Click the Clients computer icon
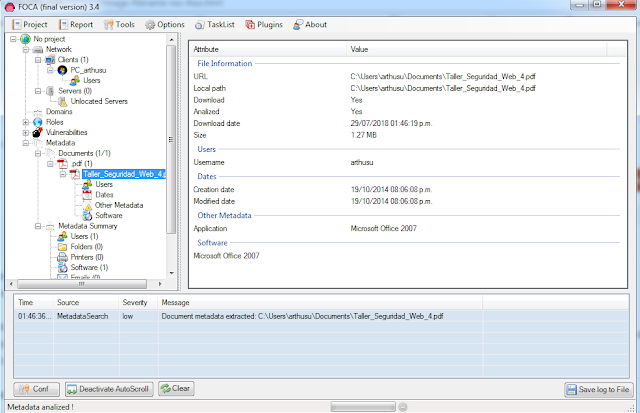This screenshot has height=413, width=640. [x=50, y=60]
